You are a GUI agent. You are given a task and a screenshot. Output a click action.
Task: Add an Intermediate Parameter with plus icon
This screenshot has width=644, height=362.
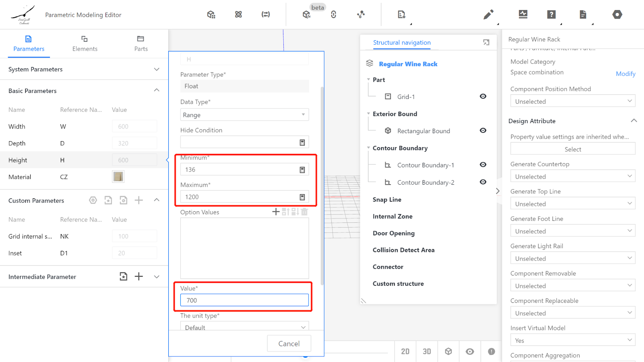point(139,276)
